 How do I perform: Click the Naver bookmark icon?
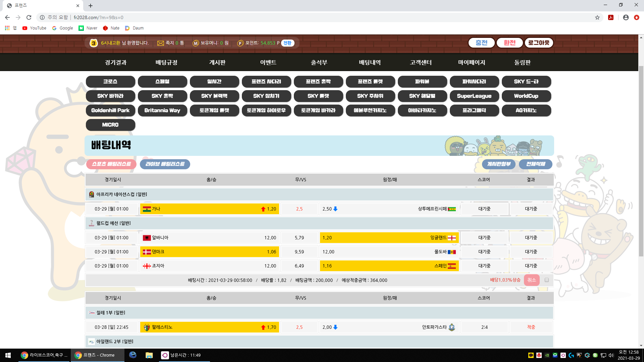[81, 28]
